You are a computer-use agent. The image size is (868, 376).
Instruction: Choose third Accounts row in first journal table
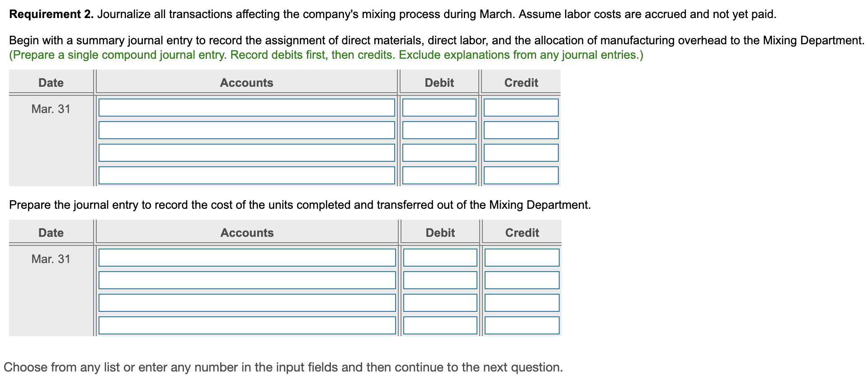(x=246, y=153)
